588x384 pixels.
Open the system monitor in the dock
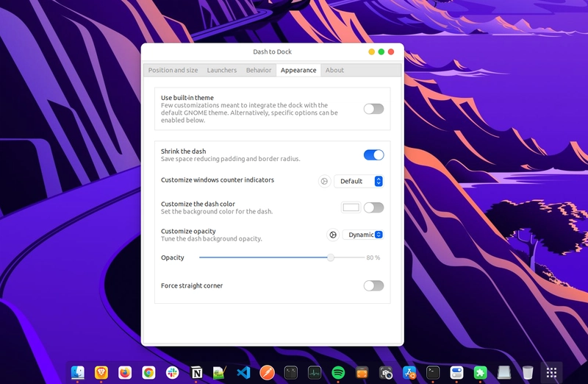[315, 372]
